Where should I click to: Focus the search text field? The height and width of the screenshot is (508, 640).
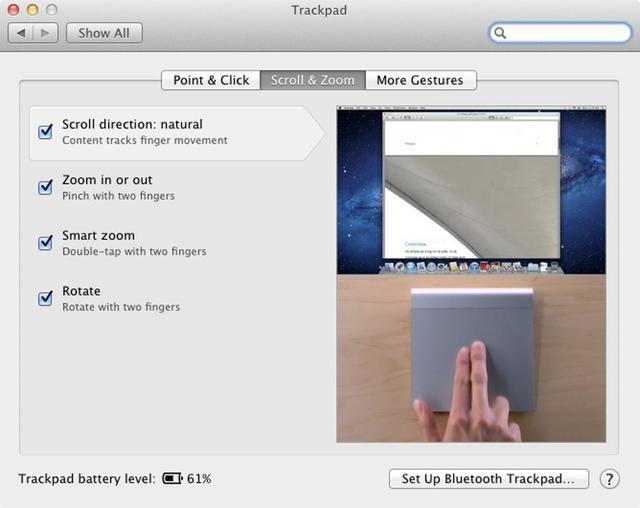pos(565,33)
